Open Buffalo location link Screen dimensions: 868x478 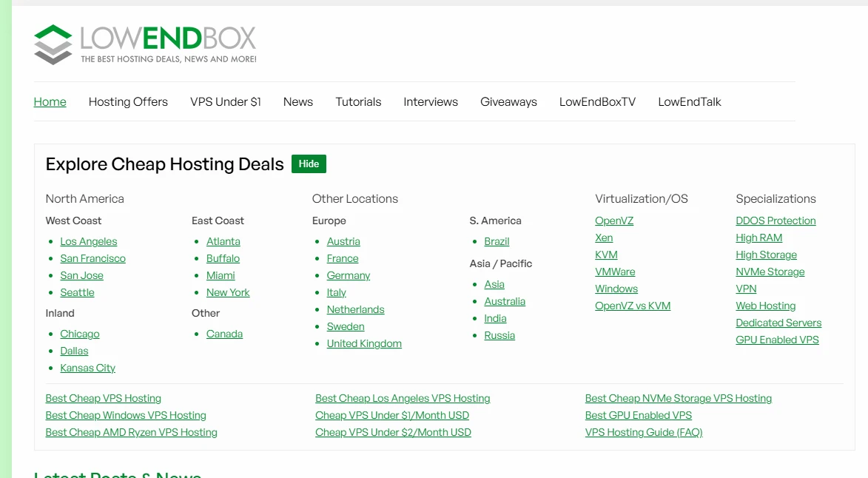pyautogui.click(x=223, y=258)
